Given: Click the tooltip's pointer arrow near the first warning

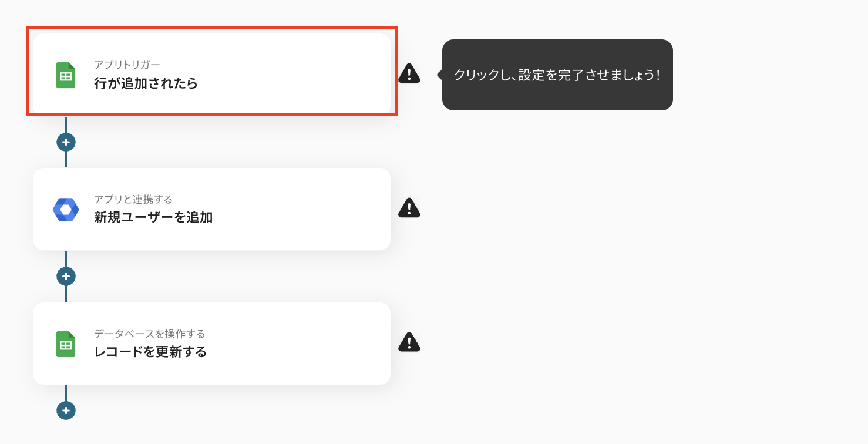Looking at the screenshot, I should pyautogui.click(x=439, y=75).
